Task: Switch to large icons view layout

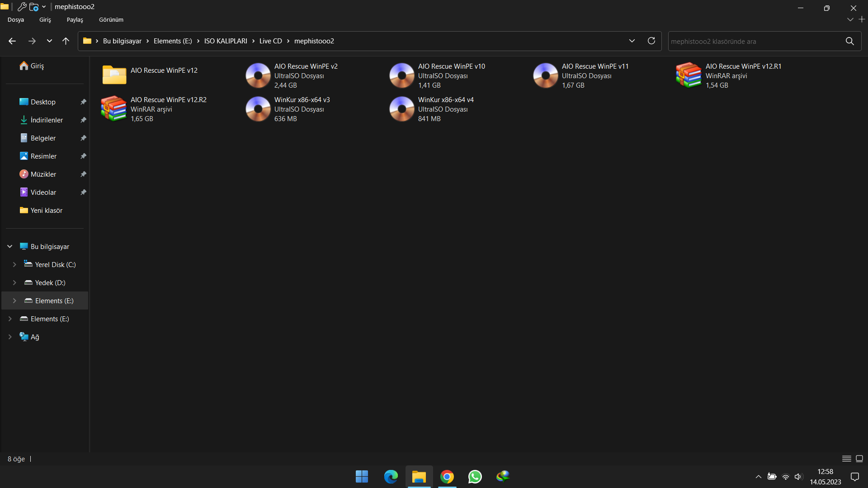Action: click(859, 459)
